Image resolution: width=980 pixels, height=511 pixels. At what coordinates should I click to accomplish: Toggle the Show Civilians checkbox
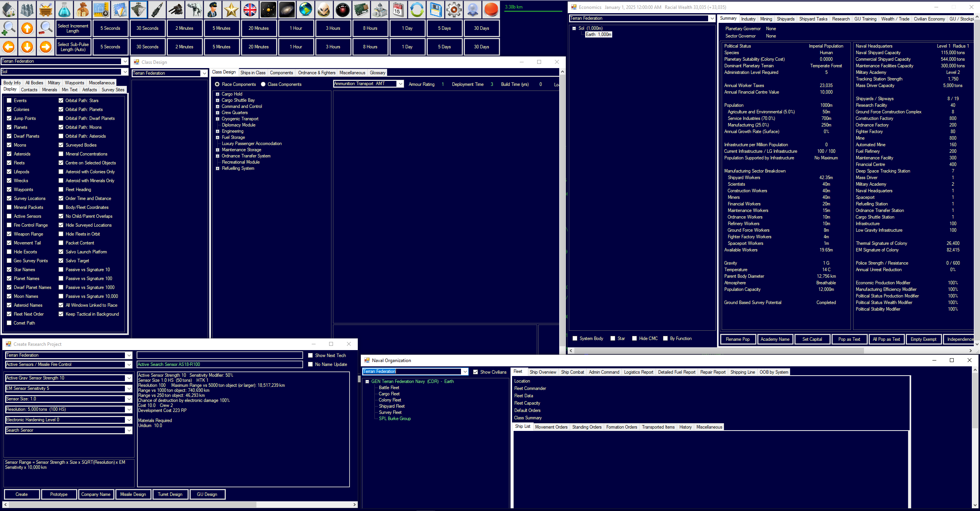476,372
